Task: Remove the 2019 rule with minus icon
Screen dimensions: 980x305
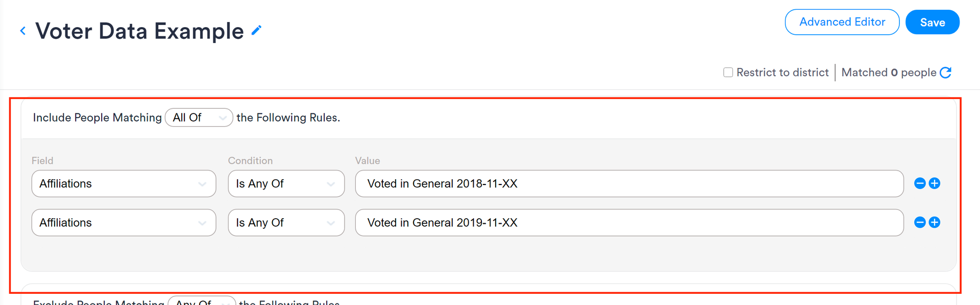Action: click(x=920, y=222)
